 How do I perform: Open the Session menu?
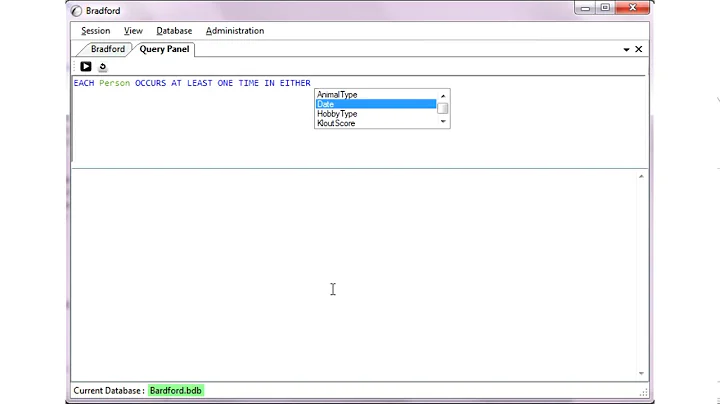(96, 31)
